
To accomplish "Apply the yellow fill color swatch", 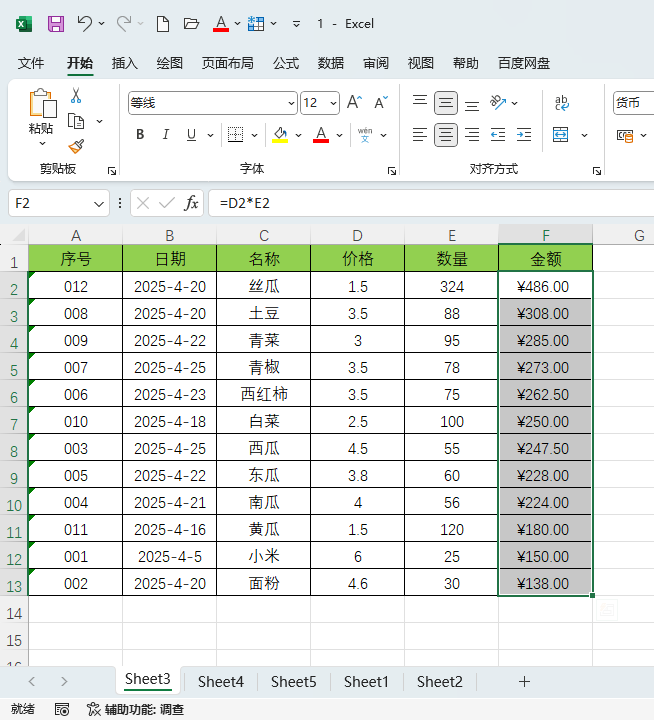I will tap(280, 135).
